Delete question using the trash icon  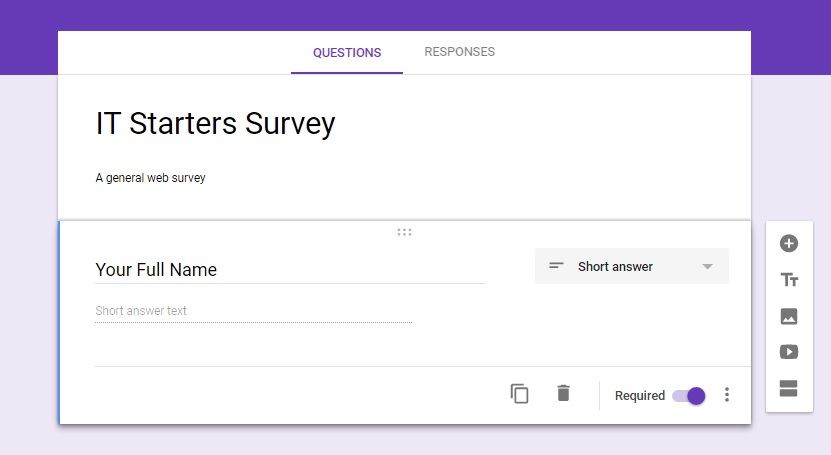pyautogui.click(x=563, y=393)
